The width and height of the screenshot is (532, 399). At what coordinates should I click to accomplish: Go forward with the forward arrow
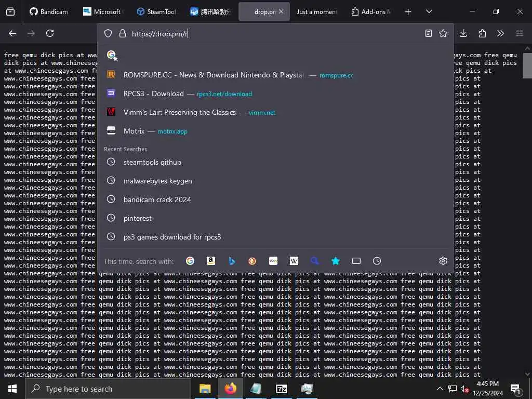point(31,33)
